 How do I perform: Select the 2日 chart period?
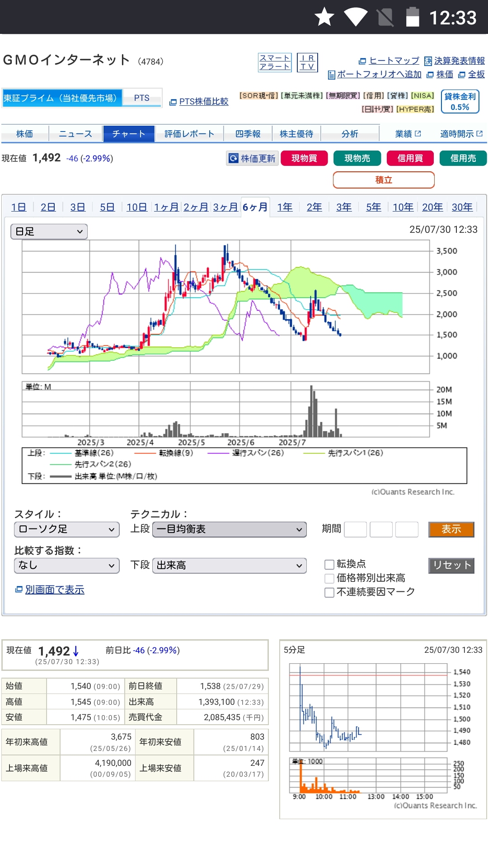[x=48, y=207]
